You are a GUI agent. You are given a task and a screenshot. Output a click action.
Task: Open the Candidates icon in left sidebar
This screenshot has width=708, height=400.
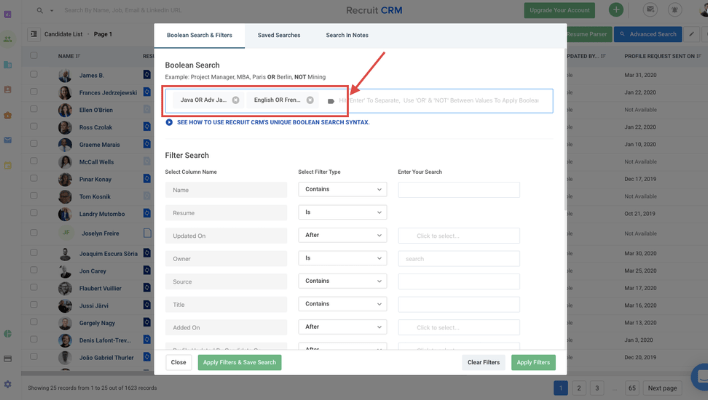8,39
